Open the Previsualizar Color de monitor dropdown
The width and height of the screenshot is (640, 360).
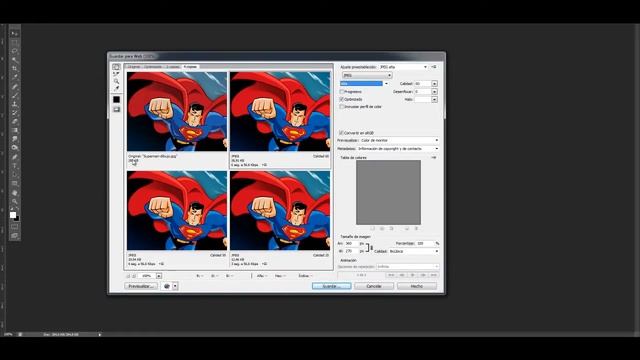tap(399, 140)
